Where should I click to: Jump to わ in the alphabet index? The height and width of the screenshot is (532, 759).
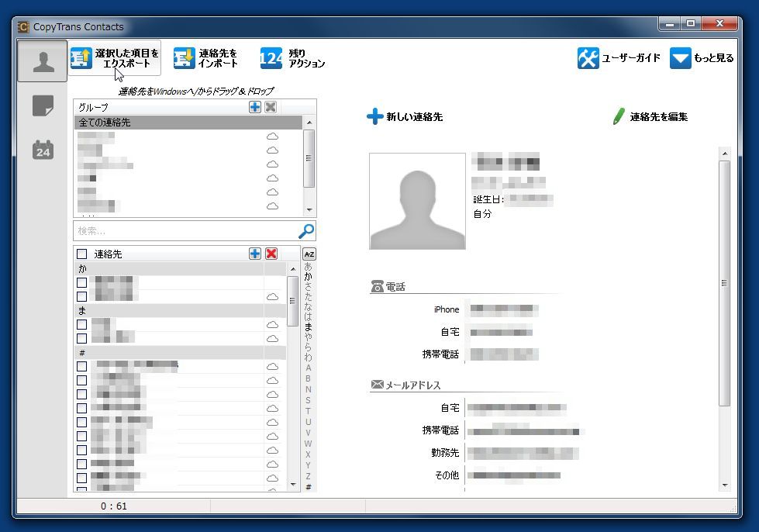(x=309, y=358)
